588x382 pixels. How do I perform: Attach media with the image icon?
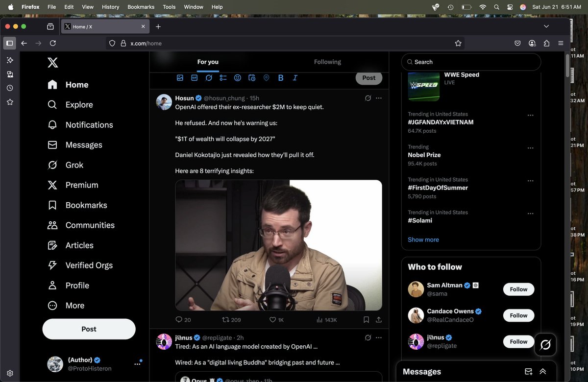click(180, 78)
